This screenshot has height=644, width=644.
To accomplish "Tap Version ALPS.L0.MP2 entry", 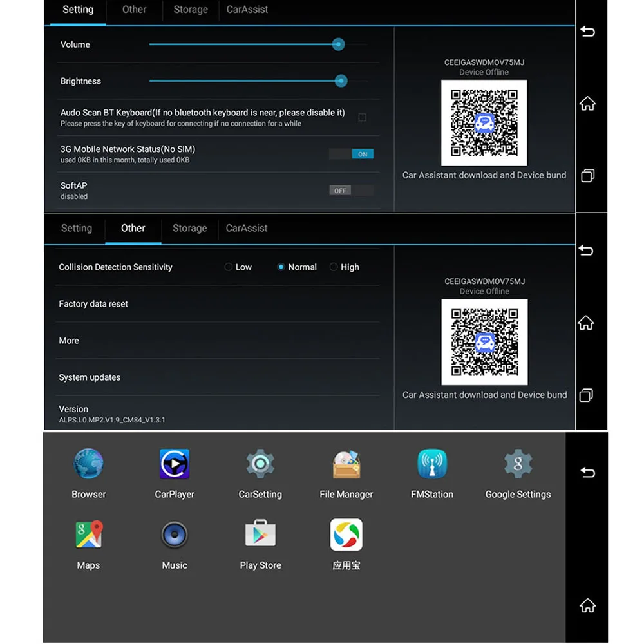I will [218, 413].
